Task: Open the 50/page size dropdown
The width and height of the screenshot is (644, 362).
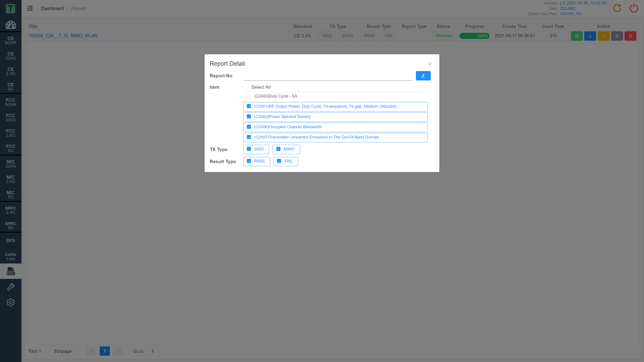Action: 63,351
